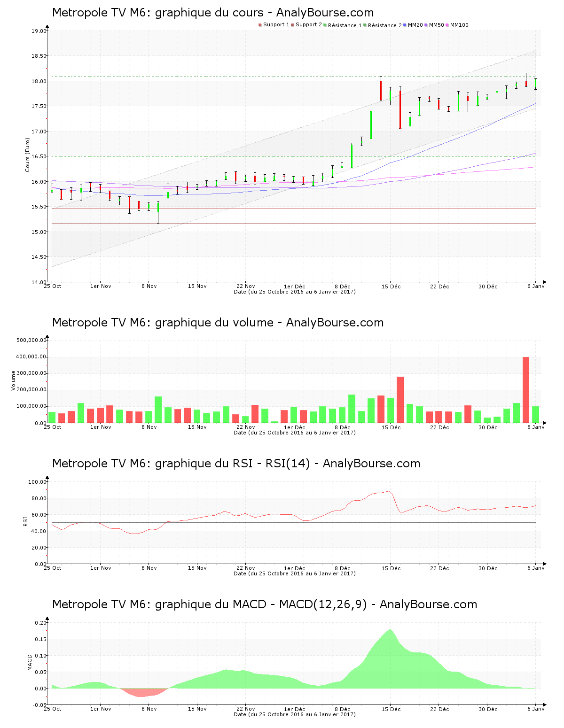The image size is (564, 728).
Task: Click the RSI(14) chart title
Action: coord(236,464)
